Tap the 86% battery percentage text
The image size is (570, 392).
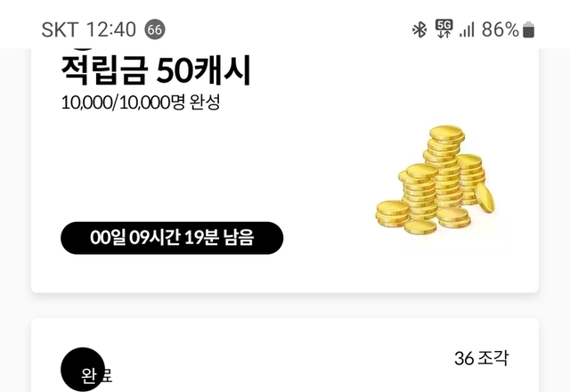click(501, 29)
